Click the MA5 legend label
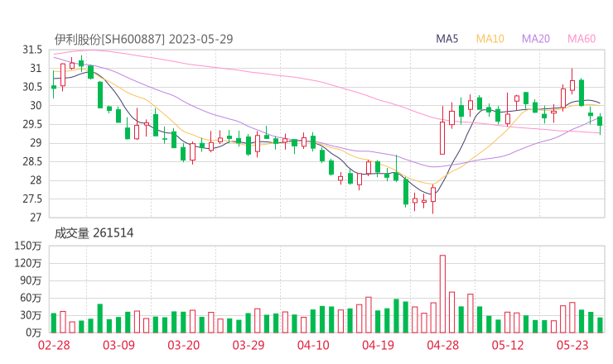The height and width of the screenshot is (364, 613). pos(446,39)
